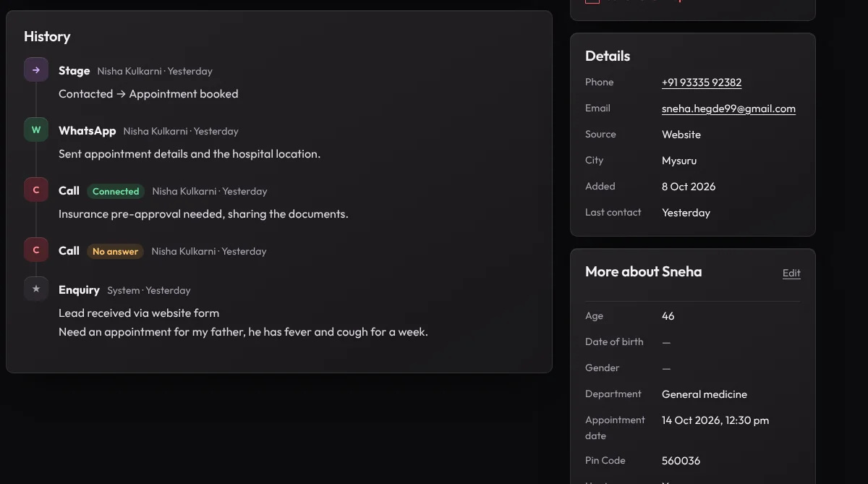Select the Last contact value 'Yesterday'
The width and height of the screenshot is (868, 484).
(x=686, y=213)
